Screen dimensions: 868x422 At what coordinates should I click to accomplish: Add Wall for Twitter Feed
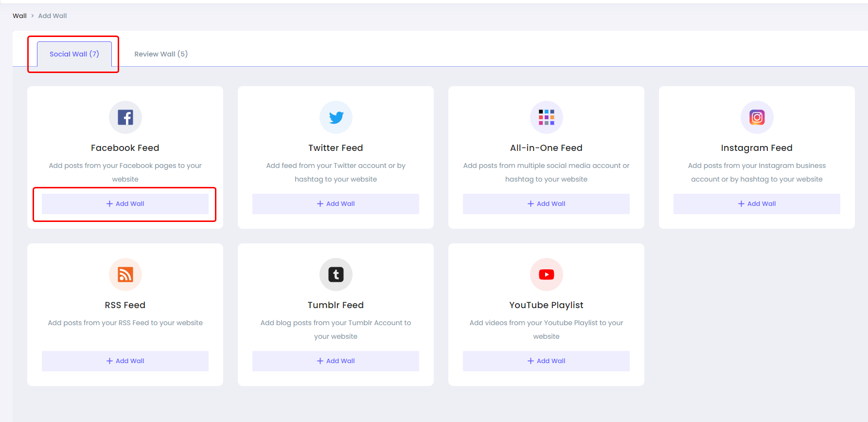pyautogui.click(x=336, y=204)
